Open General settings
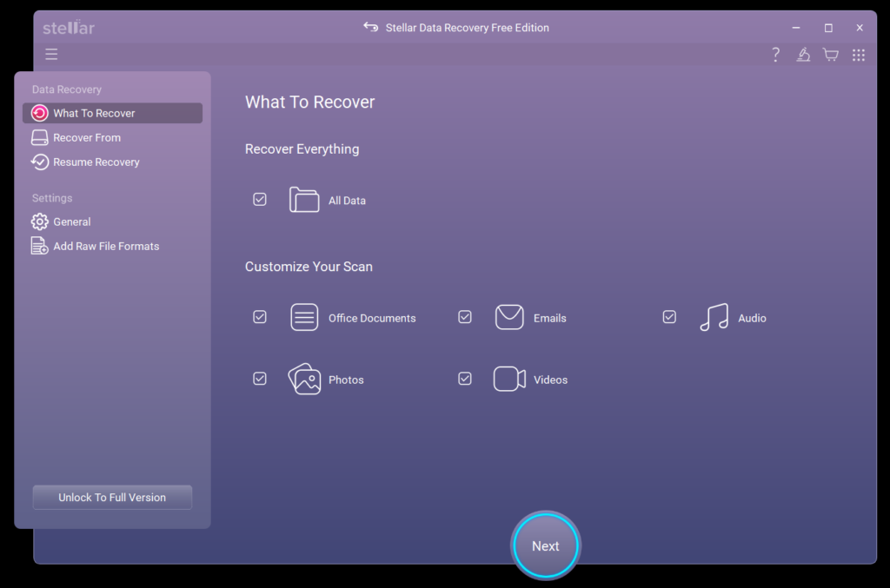 point(71,221)
